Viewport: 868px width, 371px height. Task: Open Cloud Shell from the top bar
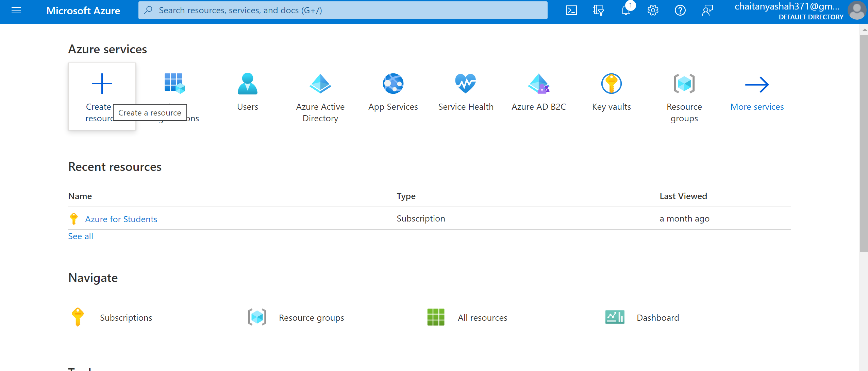click(571, 10)
